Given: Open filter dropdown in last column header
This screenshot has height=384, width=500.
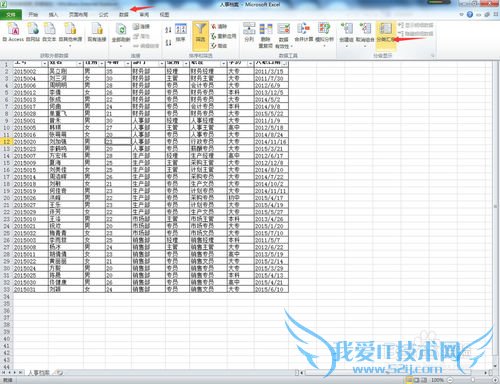Looking at the screenshot, I should 285,64.
